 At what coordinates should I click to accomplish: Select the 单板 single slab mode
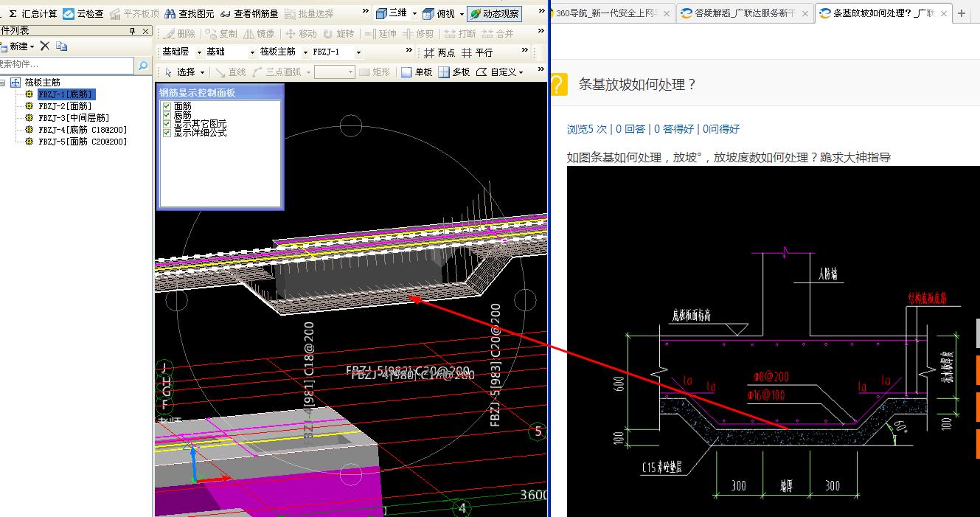click(417, 72)
